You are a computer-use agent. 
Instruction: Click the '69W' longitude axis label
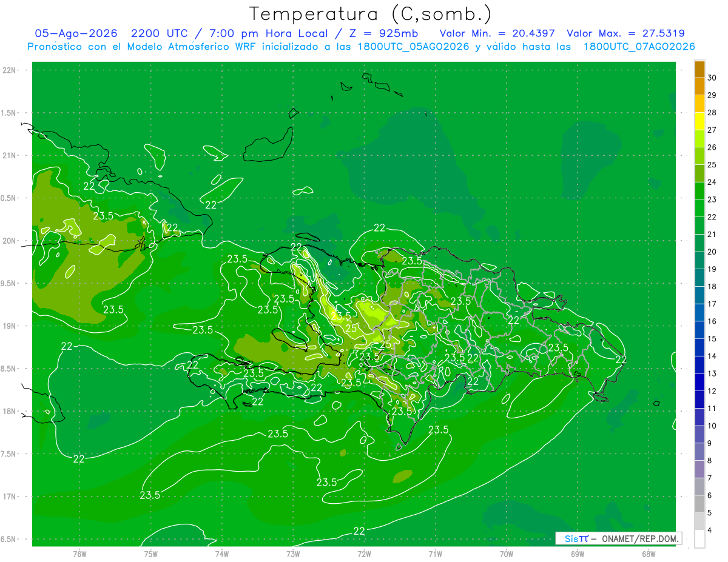click(578, 554)
